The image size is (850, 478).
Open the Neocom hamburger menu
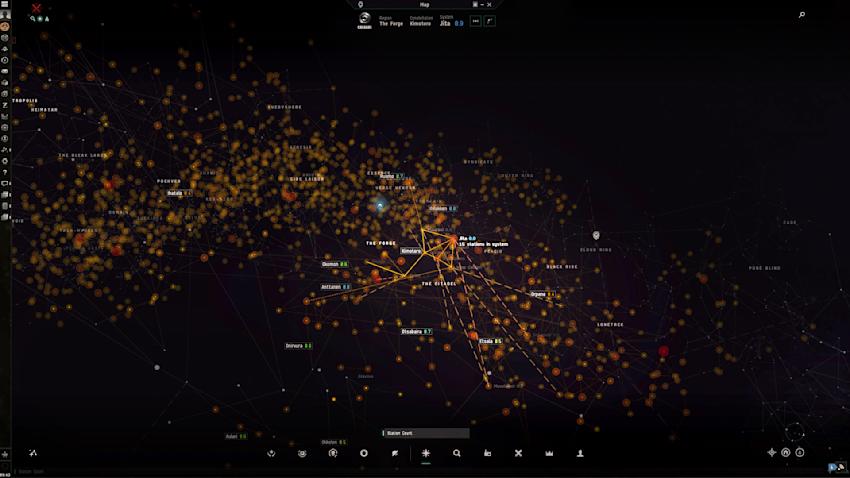(x=5, y=4)
